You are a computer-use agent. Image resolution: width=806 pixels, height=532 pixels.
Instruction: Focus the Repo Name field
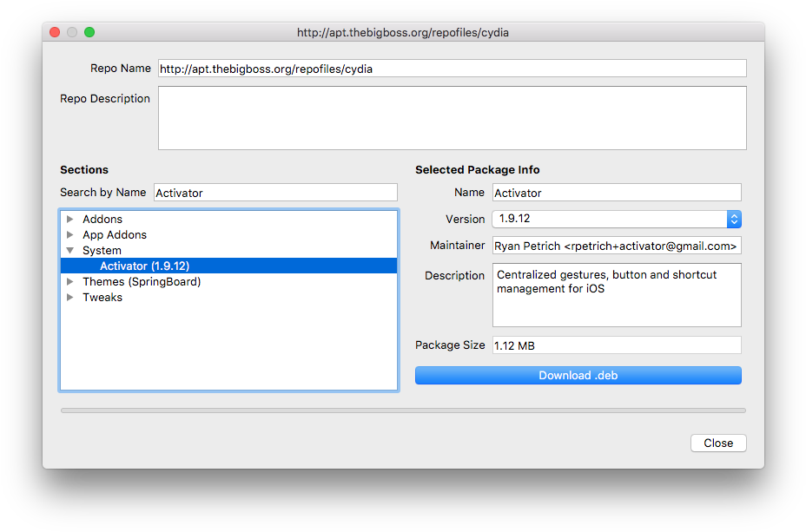(453, 69)
